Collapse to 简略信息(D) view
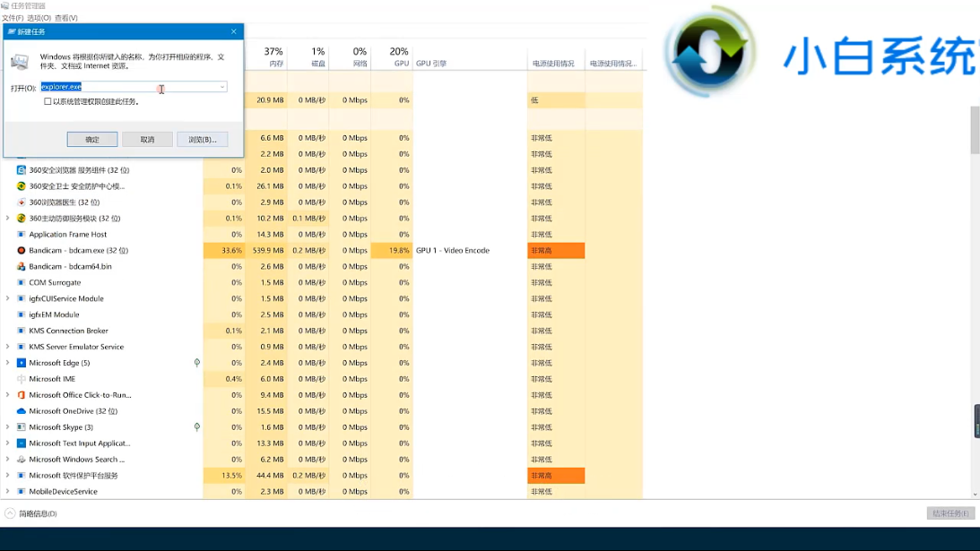The height and width of the screenshot is (551, 980). 31,513
